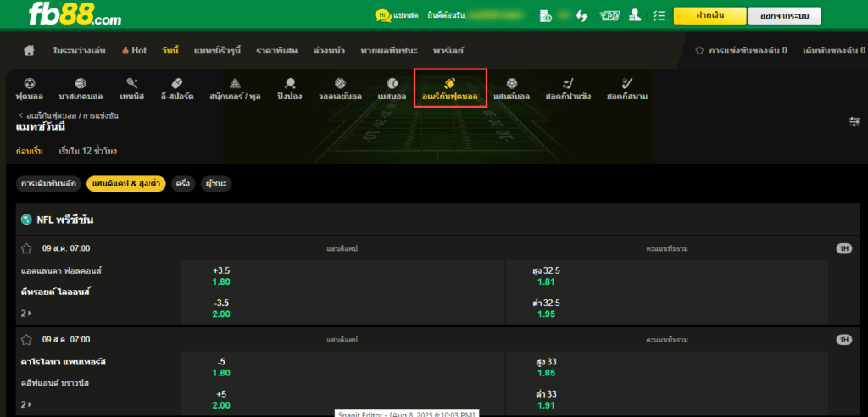
Task: Open ราคาพิเศษ special odds menu
Action: [x=277, y=50]
